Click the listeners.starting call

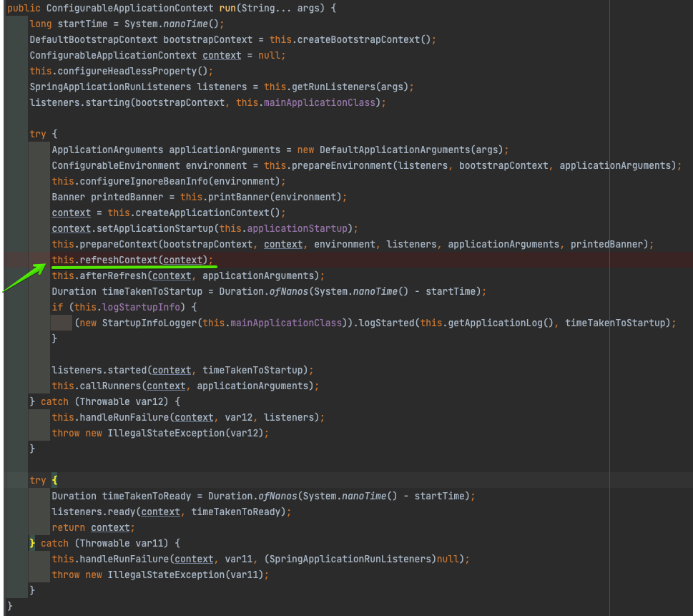79,102
